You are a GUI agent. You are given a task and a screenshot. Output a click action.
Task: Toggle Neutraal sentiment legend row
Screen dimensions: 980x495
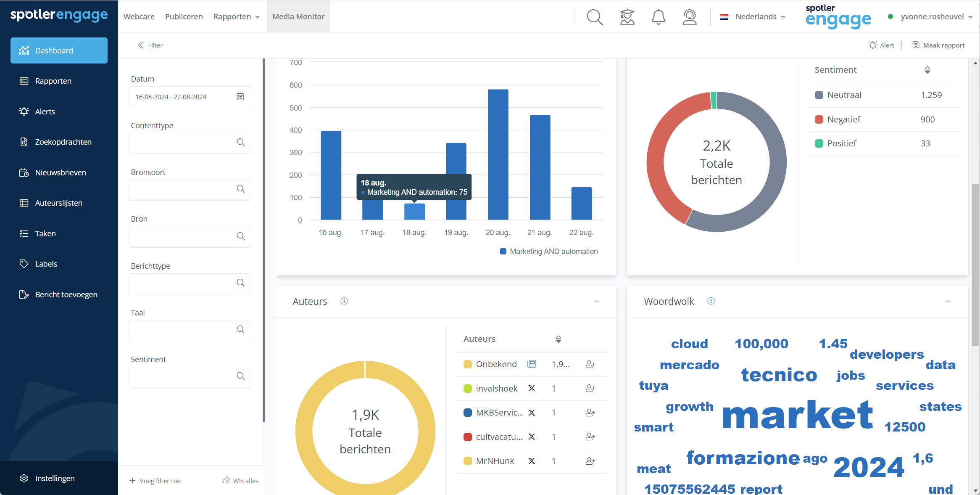pos(884,95)
